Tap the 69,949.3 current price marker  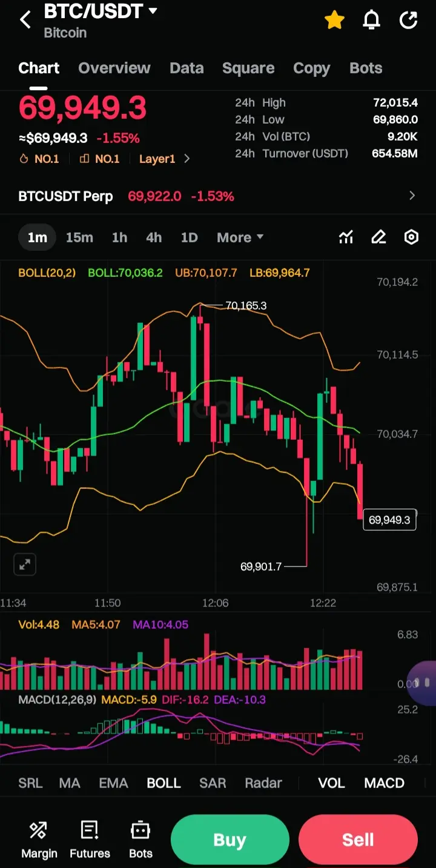(x=389, y=520)
